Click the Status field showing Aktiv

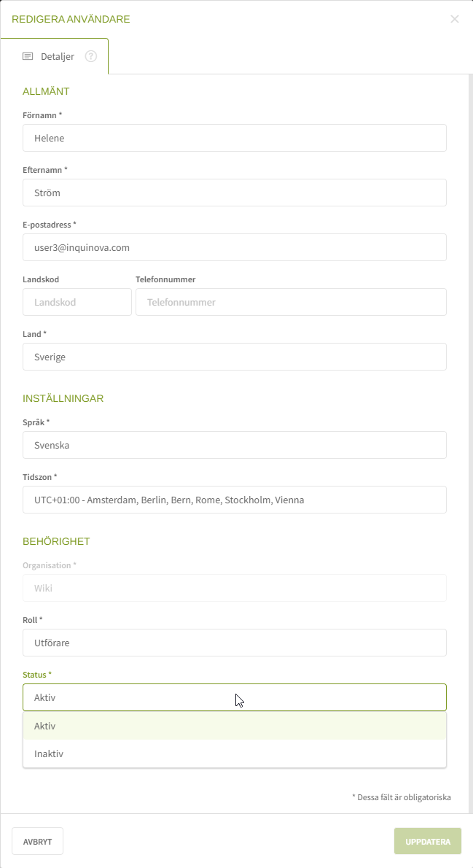coord(235,697)
